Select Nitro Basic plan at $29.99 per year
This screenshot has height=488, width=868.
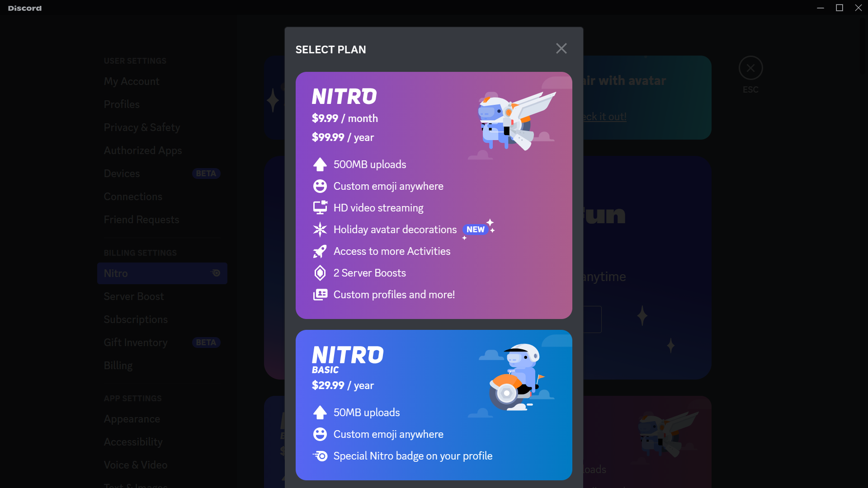pyautogui.click(x=434, y=405)
